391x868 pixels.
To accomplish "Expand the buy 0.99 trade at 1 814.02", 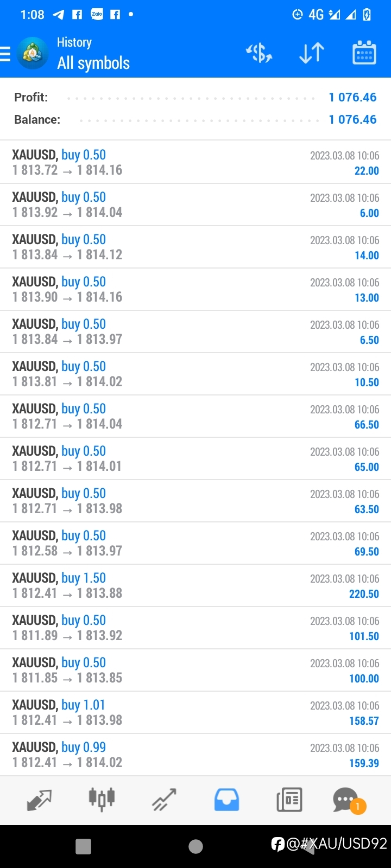I will (x=195, y=755).
